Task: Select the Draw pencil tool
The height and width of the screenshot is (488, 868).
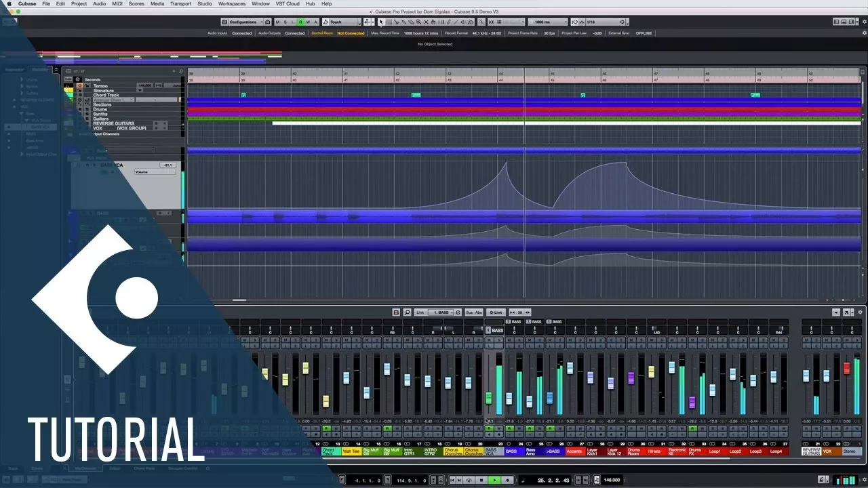Action: pos(449,22)
